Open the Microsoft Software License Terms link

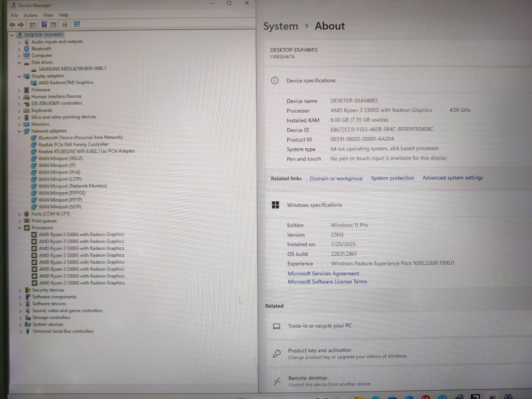(x=327, y=282)
